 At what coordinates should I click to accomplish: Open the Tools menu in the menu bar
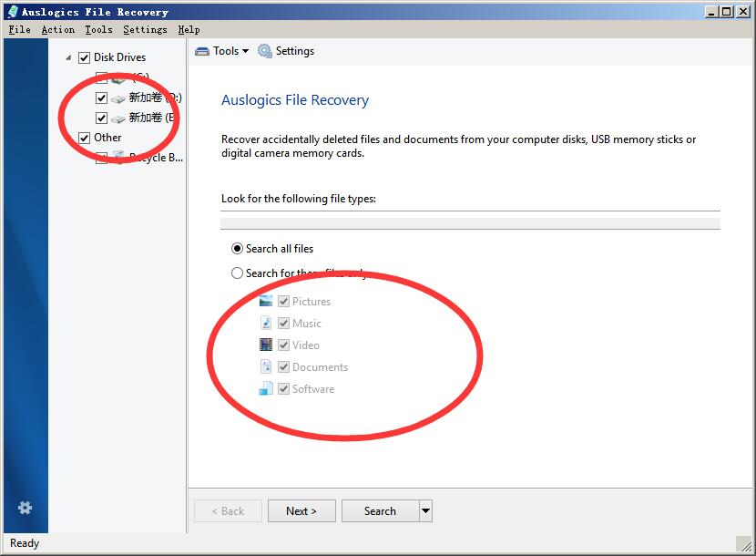point(99,29)
